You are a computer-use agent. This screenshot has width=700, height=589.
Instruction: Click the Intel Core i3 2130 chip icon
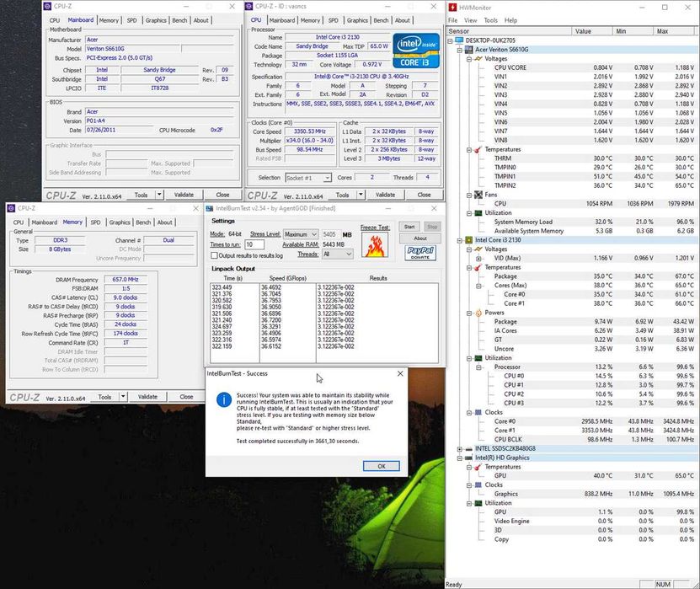click(468, 240)
